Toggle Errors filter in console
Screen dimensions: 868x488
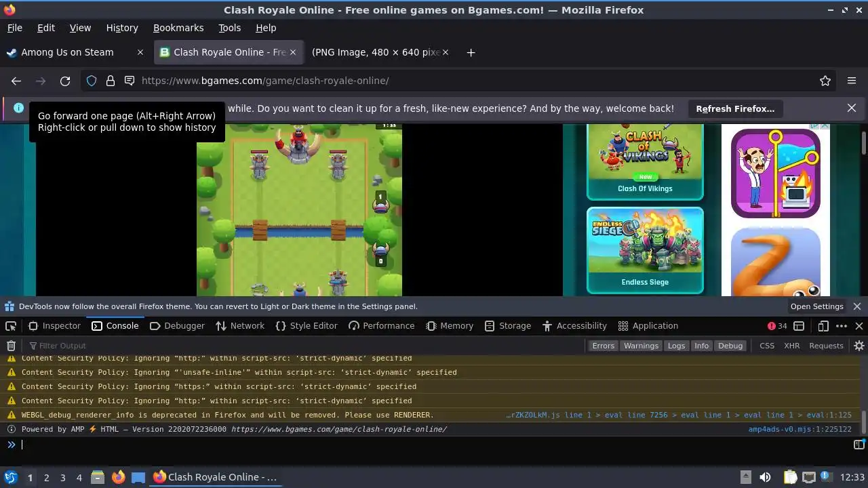pyautogui.click(x=603, y=346)
